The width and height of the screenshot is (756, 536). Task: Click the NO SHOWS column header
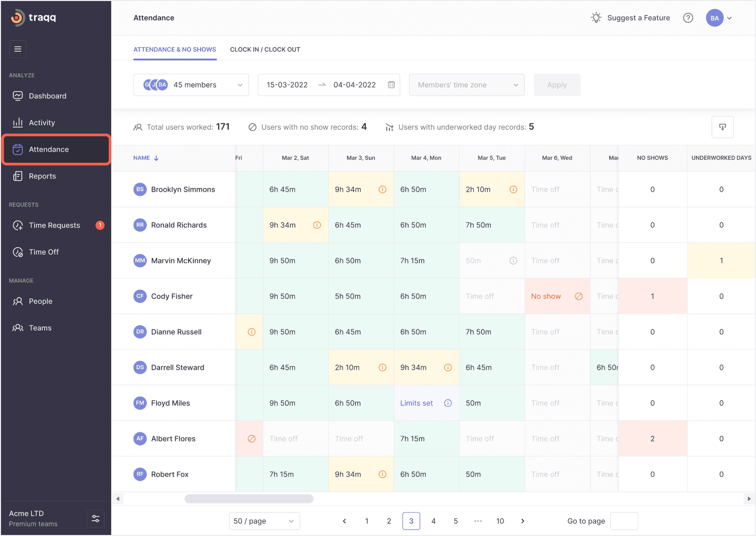[x=652, y=158]
